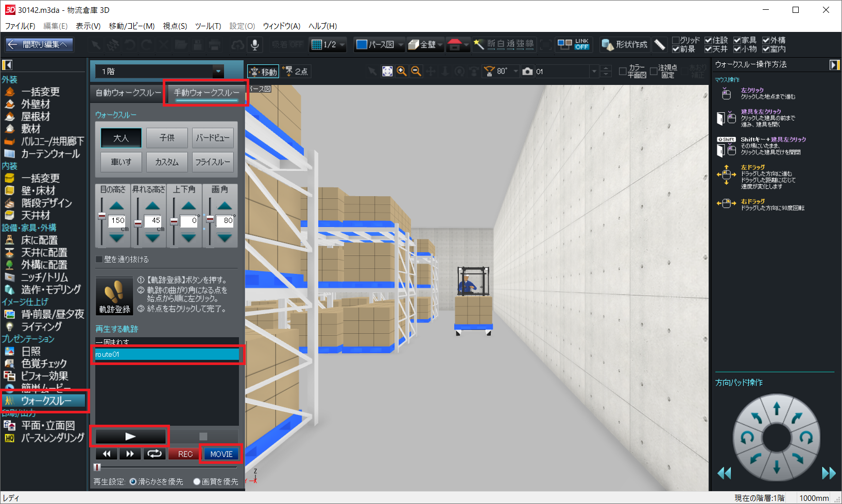This screenshot has height=504, width=842.
Task: Enable the グリッド checkbox
Action: coord(676,40)
